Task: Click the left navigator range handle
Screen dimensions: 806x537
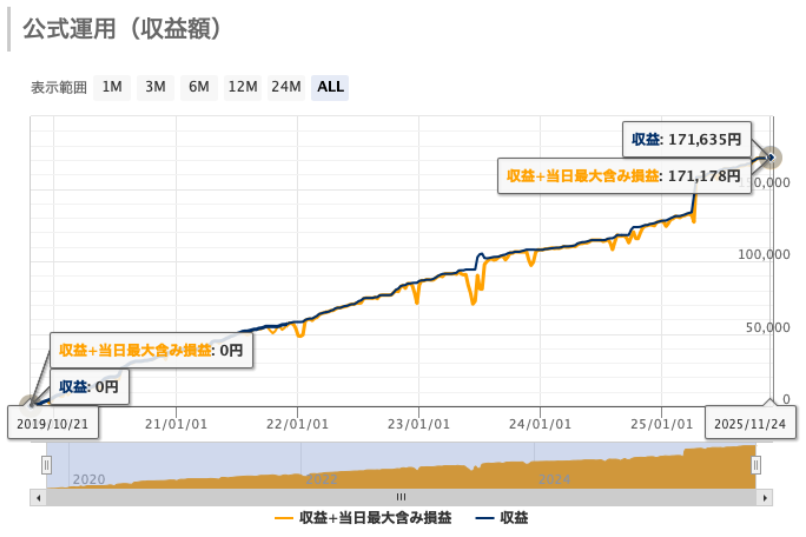Action: point(46,465)
